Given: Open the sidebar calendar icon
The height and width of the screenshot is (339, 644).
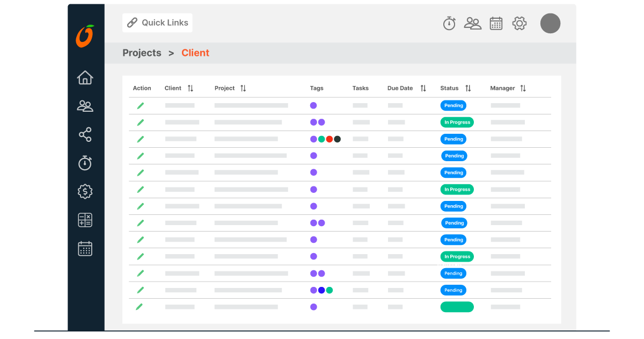Looking at the screenshot, I should point(85,248).
